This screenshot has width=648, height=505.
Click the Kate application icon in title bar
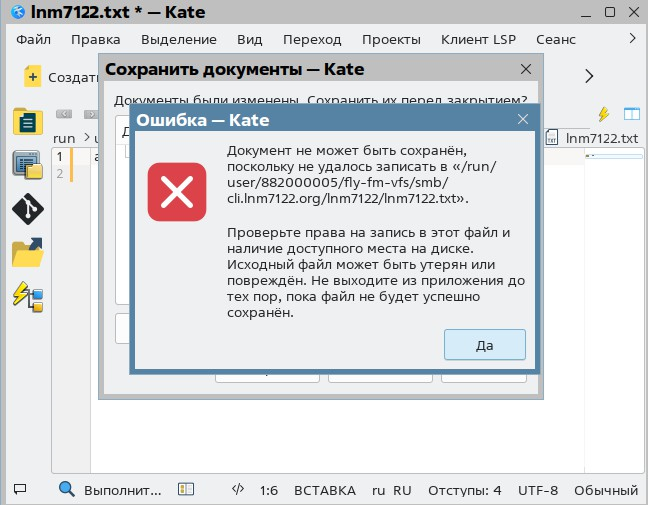[x=18, y=12]
